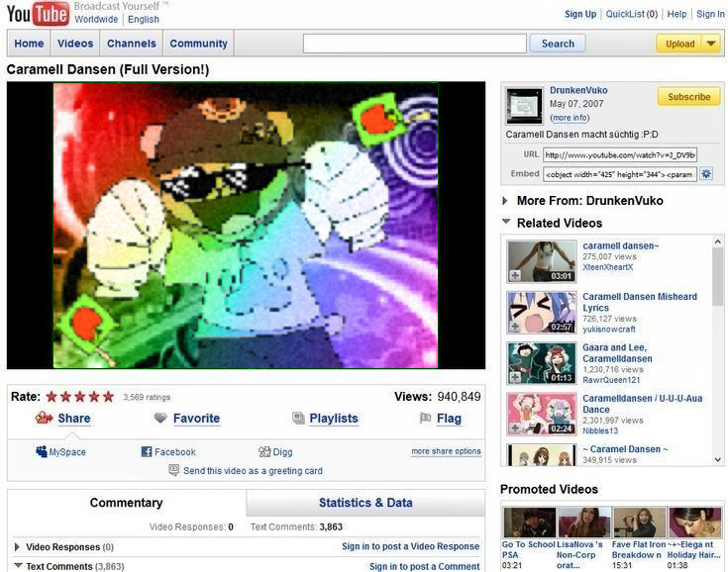
Task: Expand (more info) under DrunkenVuko
Action: [x=570, y=118]
